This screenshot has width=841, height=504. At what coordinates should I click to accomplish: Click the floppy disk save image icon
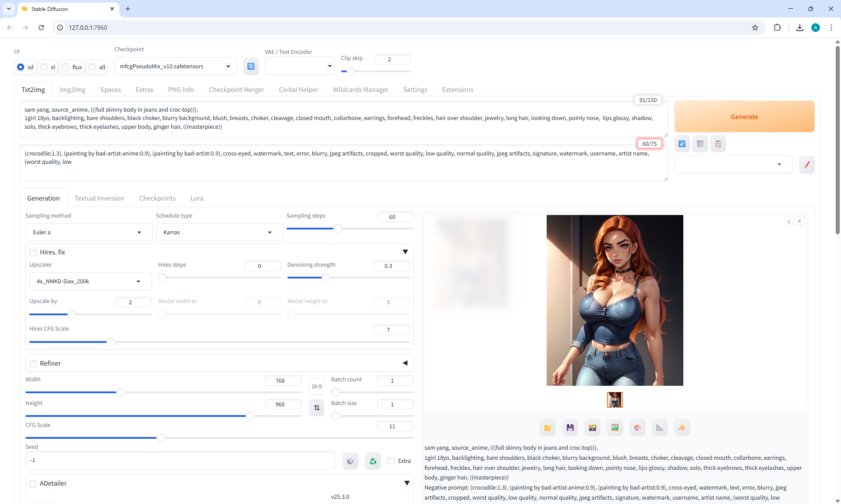coord(570,428)
